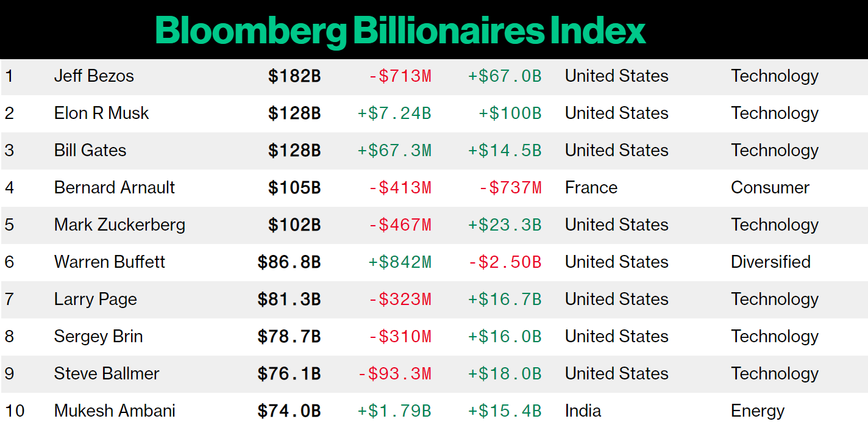Open Sergey Brin's profile

tap(98, 337)
